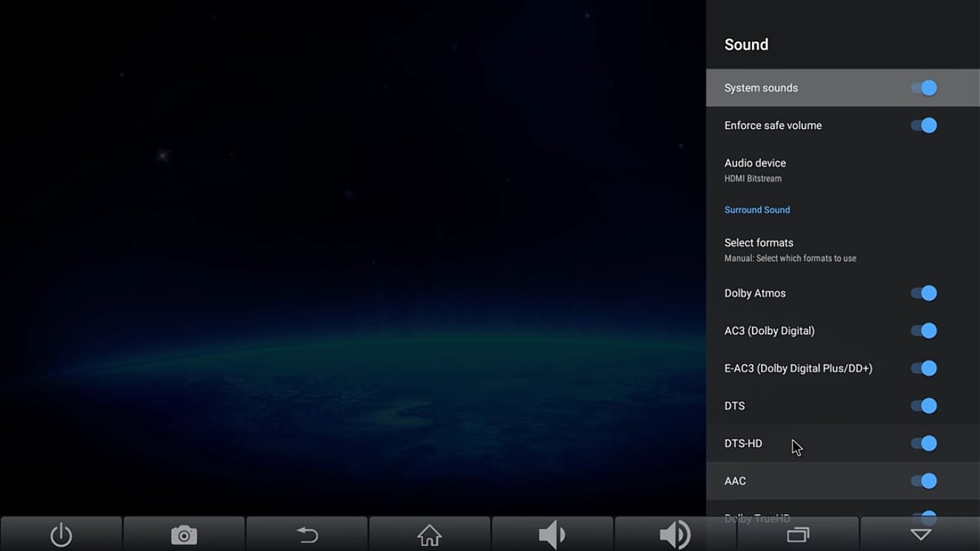This screenshot has height=551, width=980.
Task: Toggle System sounds switch
Action: pos(924,88)
